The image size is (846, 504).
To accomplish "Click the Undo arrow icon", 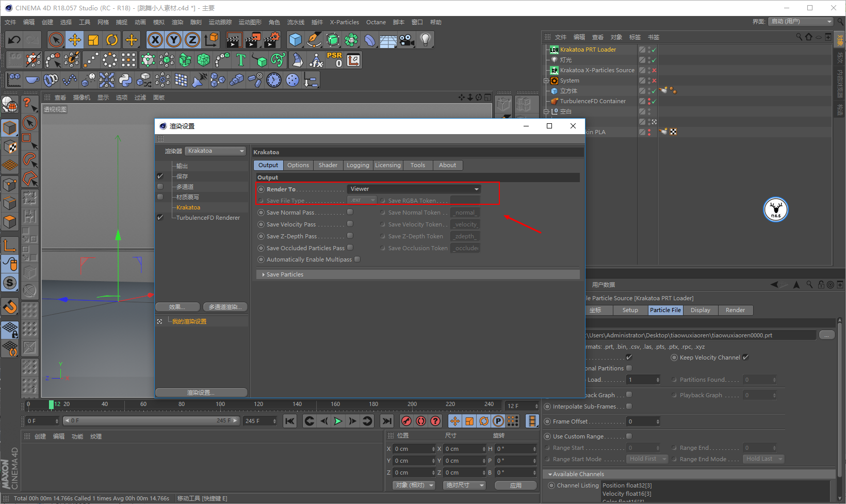I will (x=14, y=40).
